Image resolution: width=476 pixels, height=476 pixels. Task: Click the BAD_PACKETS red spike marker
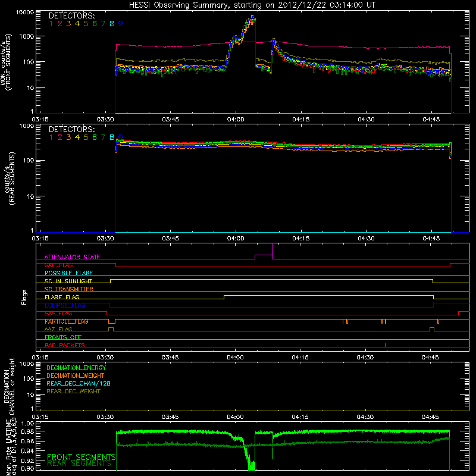click(385, 345)
